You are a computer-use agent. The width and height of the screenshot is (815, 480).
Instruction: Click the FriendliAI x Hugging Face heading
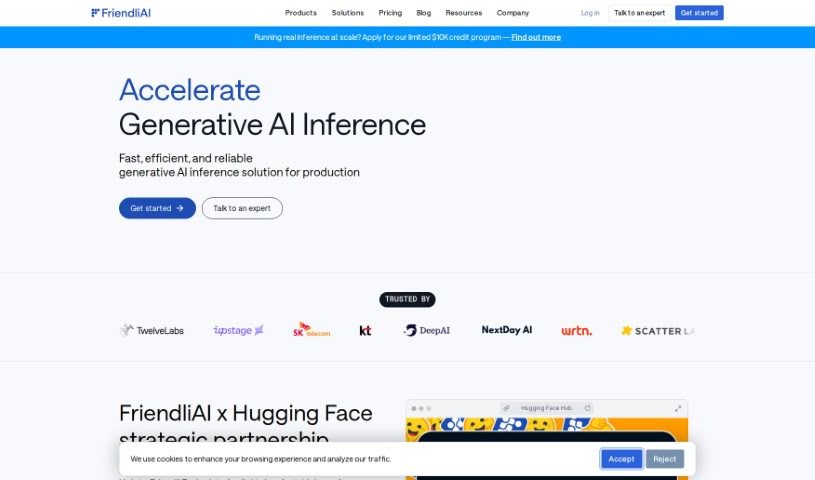click(x=245, y=426)
